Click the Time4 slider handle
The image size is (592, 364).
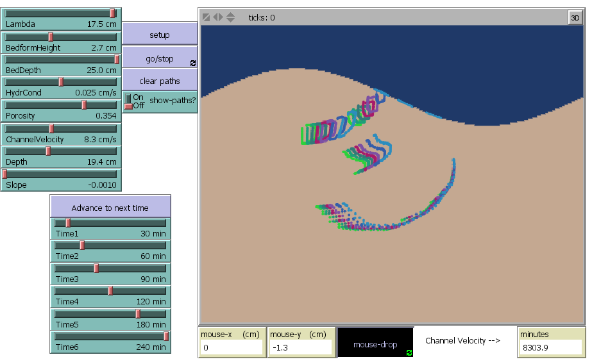(110, 291)
